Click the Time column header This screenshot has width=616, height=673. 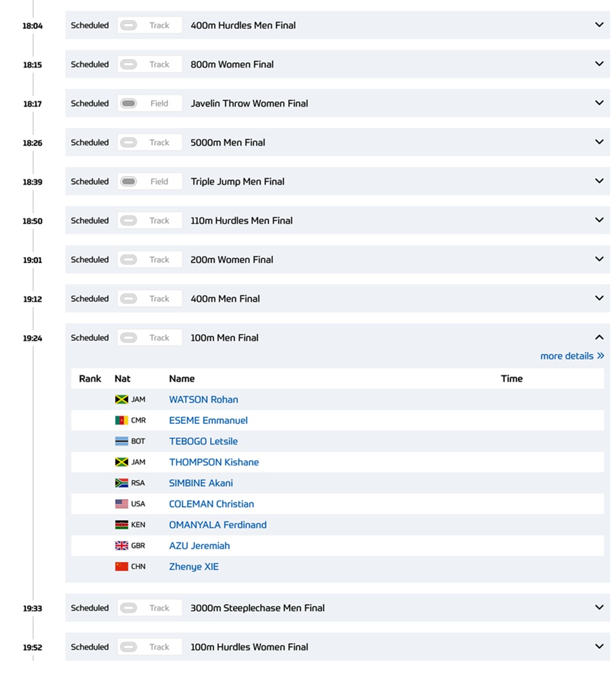tap(511, 378)
